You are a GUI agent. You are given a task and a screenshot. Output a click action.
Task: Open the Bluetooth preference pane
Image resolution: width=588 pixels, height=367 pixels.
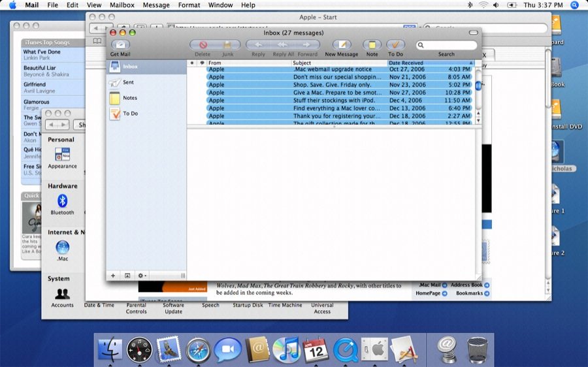click(62, 204)
